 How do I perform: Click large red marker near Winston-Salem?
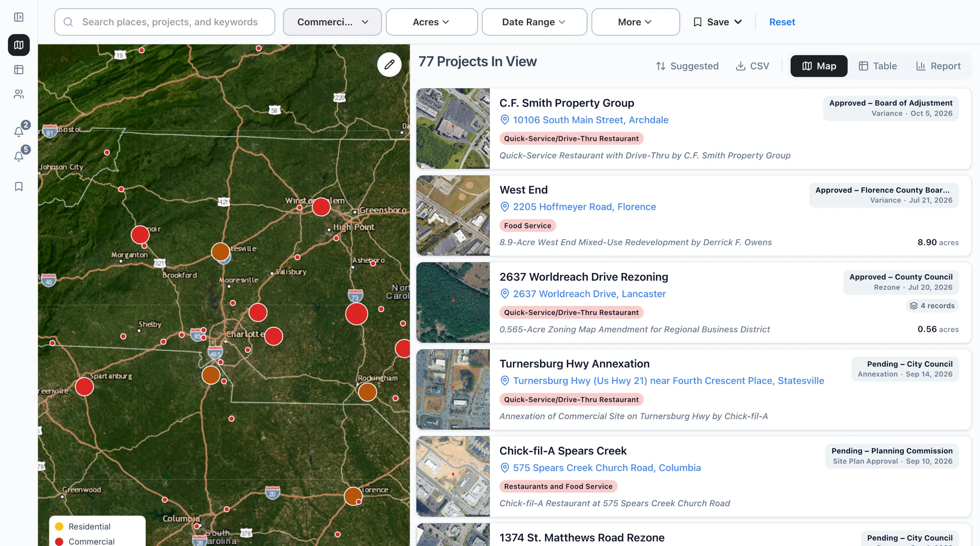[321, 207]
